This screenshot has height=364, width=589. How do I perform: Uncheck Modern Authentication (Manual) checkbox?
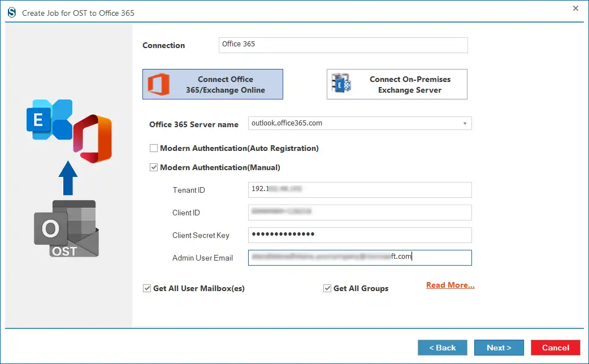[154, 167]
